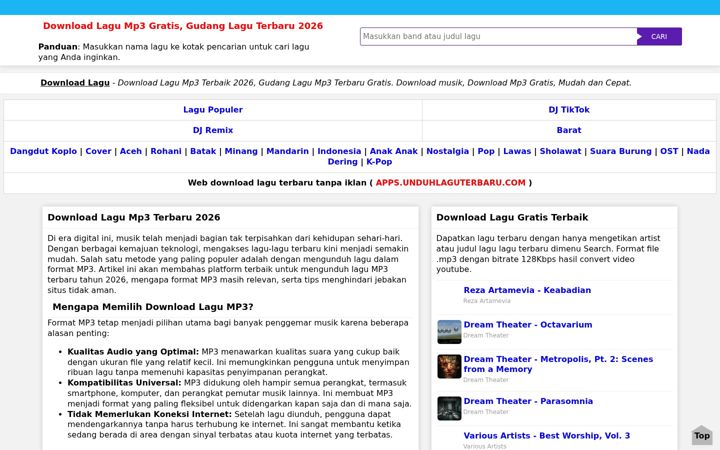Click the Download Lagu Mp3 Terbaru 2026 heading
Screen dimensions: 720x450
(x=134, y=217)
